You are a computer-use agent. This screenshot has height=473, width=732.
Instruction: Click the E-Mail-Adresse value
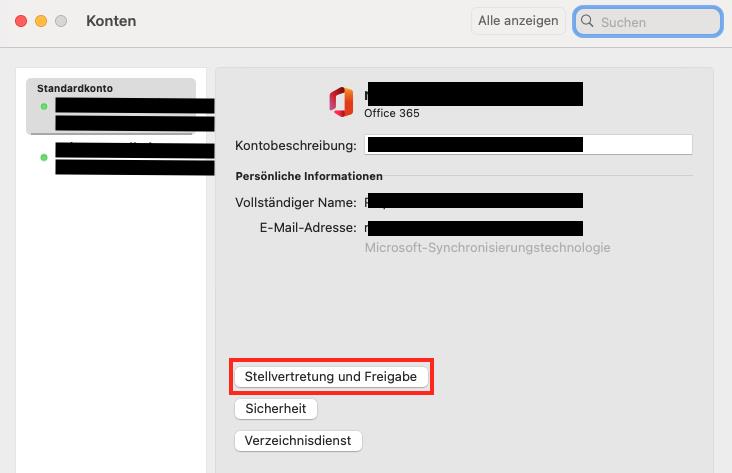(474, 228)
